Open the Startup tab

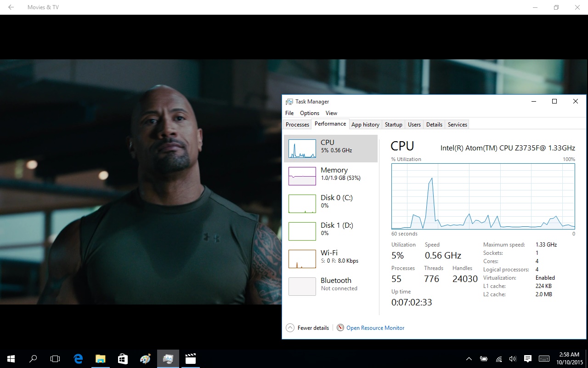394,125
